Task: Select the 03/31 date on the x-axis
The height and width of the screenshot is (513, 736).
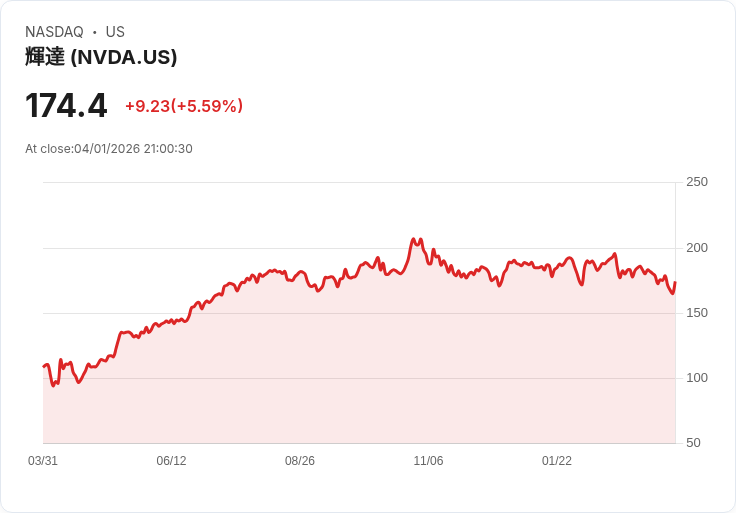Action: [x=43, y=461]
